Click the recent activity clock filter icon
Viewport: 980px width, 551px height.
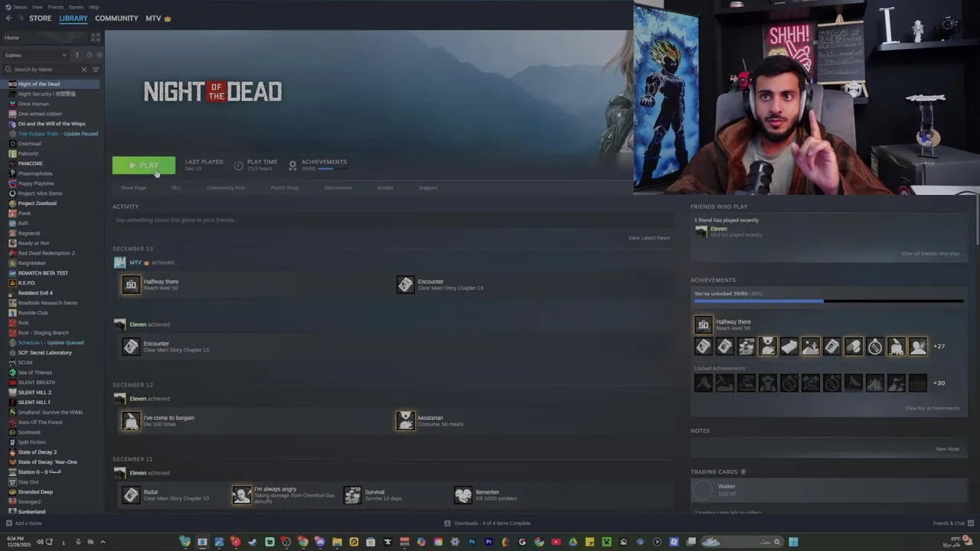89,55
